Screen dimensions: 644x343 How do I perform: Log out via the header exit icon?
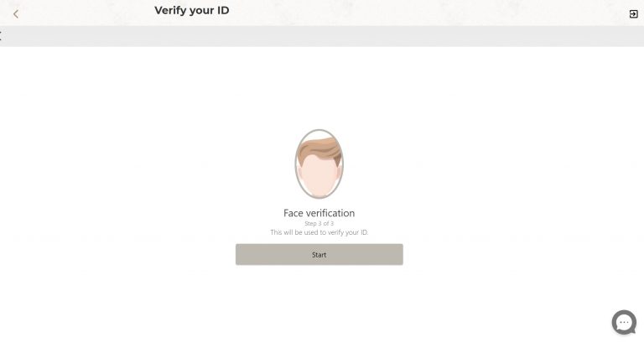coord(633,13)
